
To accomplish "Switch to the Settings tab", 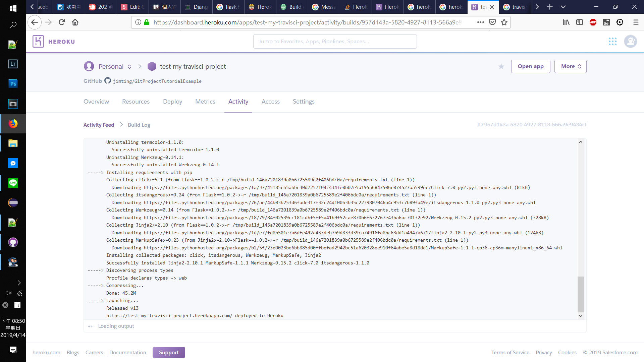I will (x=303, y=102).
